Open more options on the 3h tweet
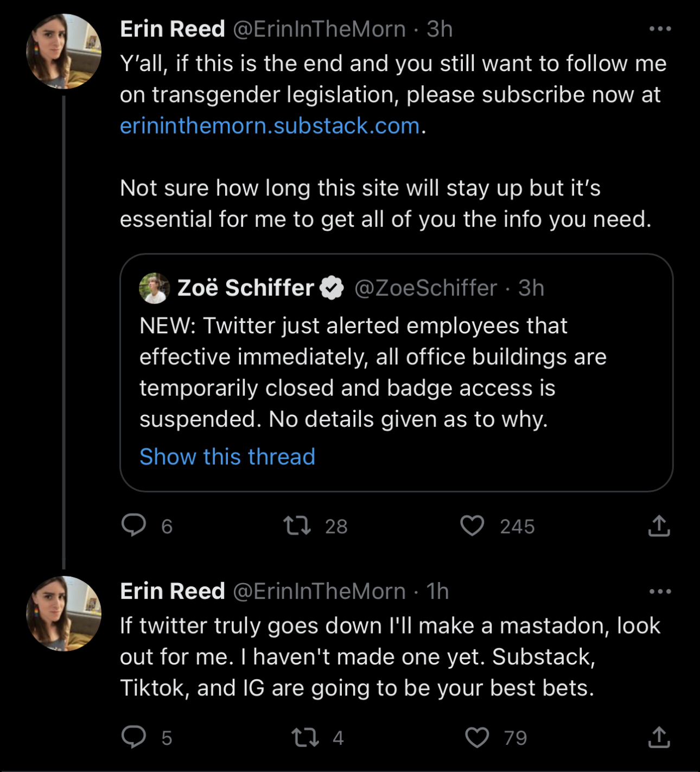The height and width of the screenshot is (772, 700). (x=660, y=29)
